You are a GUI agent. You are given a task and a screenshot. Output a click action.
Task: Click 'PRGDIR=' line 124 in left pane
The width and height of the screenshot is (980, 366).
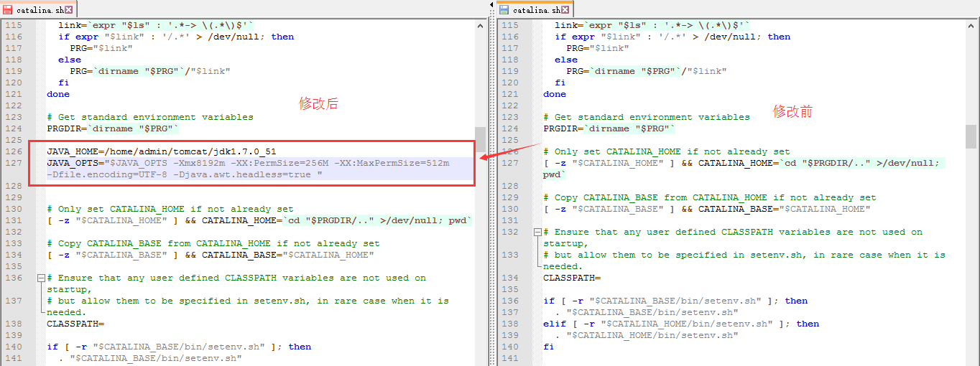113,128
